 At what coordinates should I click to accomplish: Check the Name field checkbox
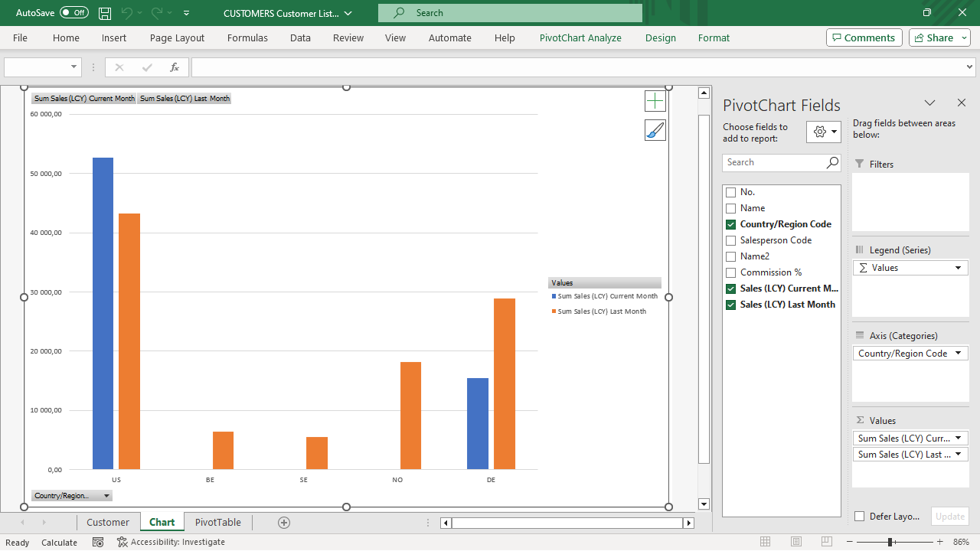(x=730, y=208)
